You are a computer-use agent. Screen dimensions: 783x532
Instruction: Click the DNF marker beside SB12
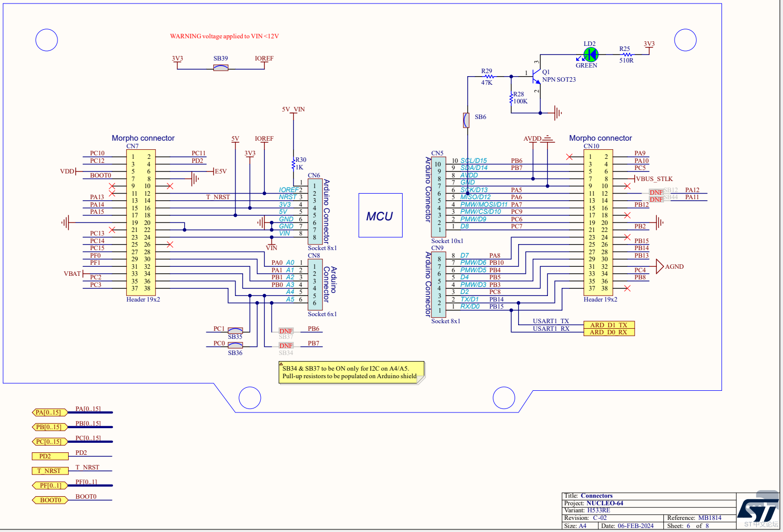pyautogui.click(x=656, y=192)
